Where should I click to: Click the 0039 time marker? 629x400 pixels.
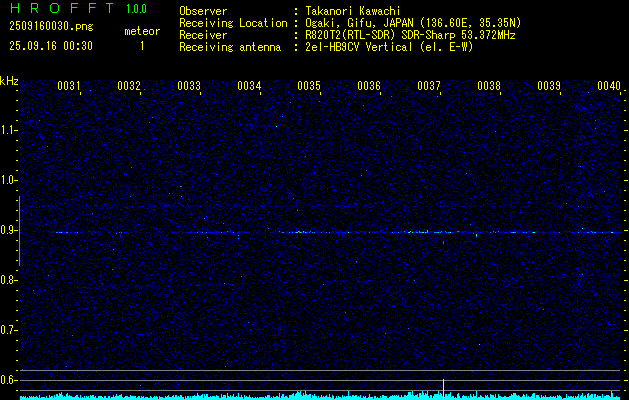point(548,85)
